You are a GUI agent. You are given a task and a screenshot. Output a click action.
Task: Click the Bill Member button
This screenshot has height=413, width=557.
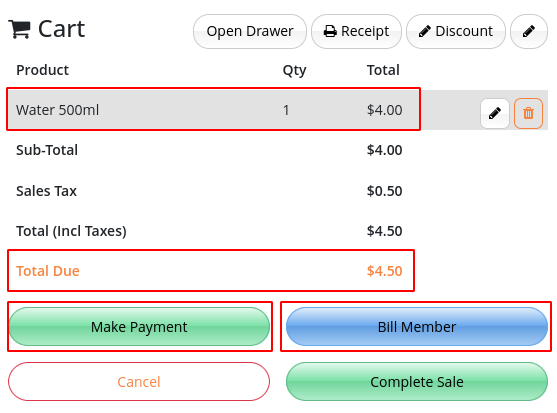coord(417,327)
